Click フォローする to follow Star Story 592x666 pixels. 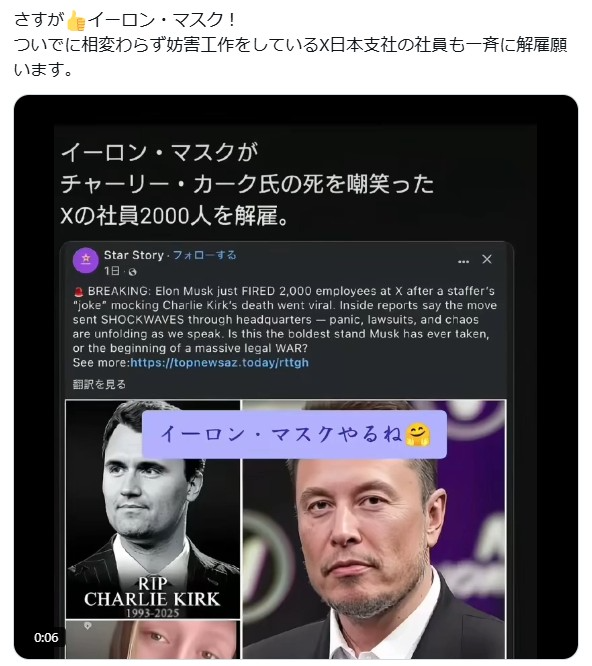[x=204, y=255]
